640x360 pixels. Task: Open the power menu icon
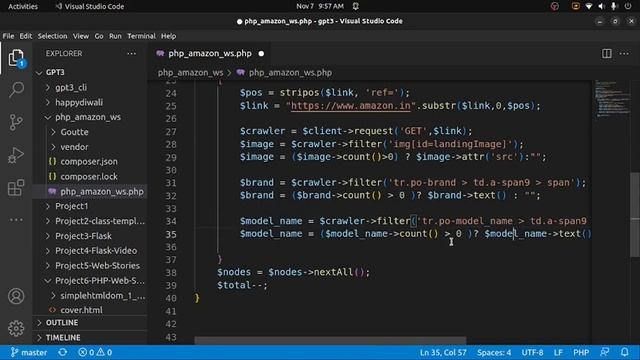click(x=628, y=6)
